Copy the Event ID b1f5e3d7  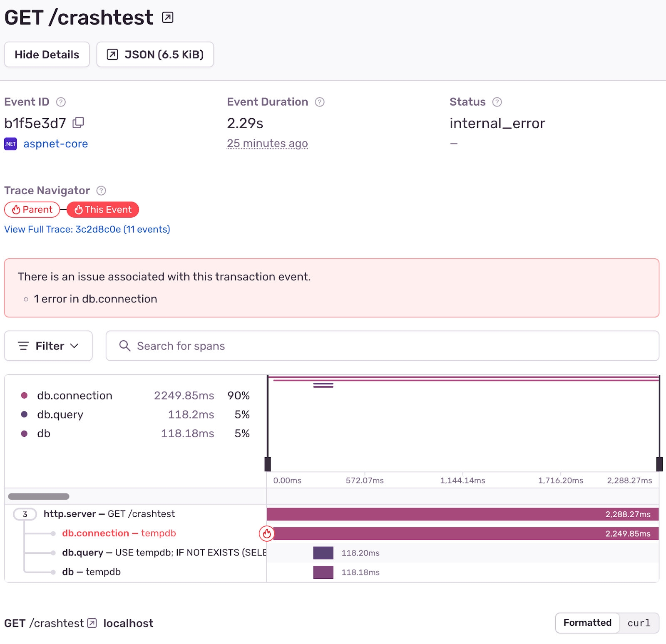point(79,122)
